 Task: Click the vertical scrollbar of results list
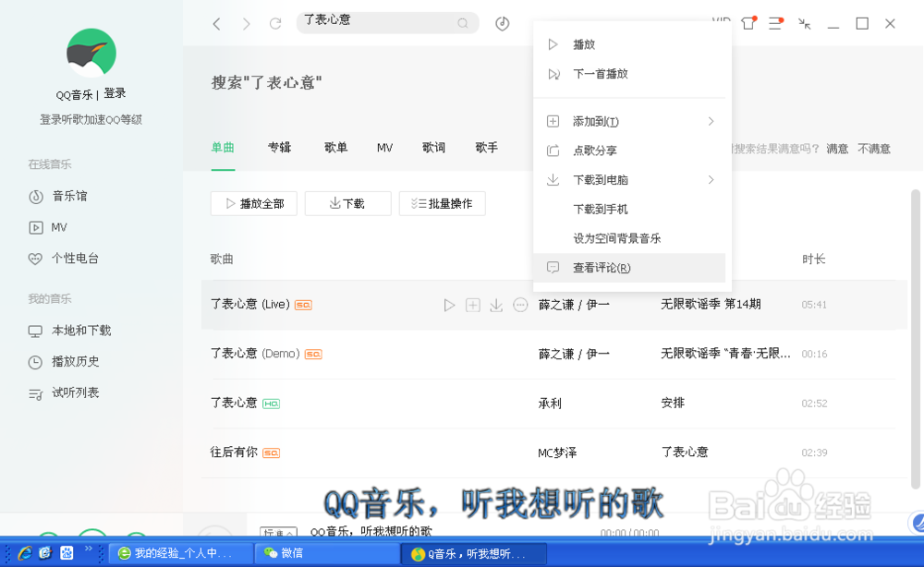click(x=915, y=339)
